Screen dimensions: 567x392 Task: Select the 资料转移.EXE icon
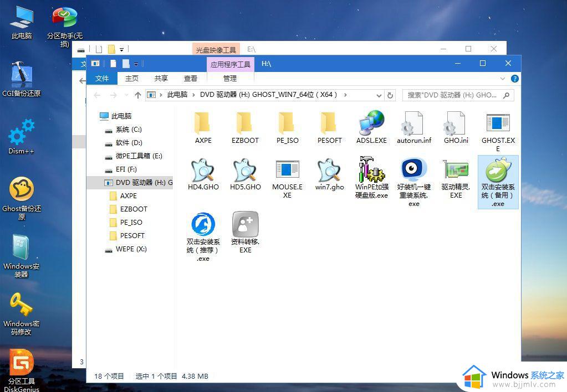tap(245, 224)
